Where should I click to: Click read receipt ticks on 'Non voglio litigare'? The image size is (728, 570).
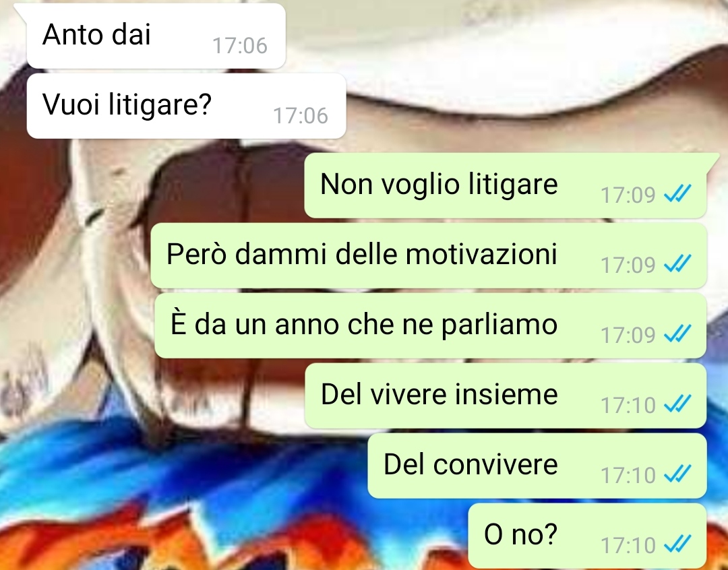coord(677,193)
